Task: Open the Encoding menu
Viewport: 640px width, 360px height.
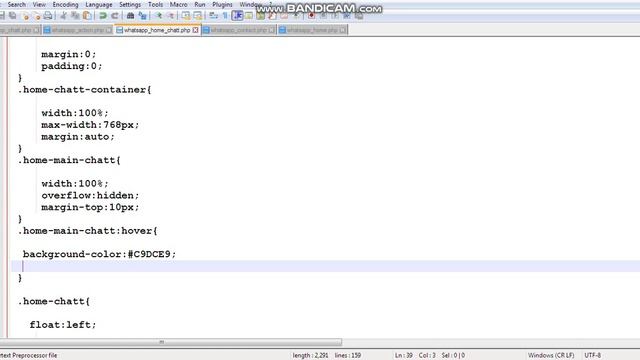Action: [x=65, y=4]
